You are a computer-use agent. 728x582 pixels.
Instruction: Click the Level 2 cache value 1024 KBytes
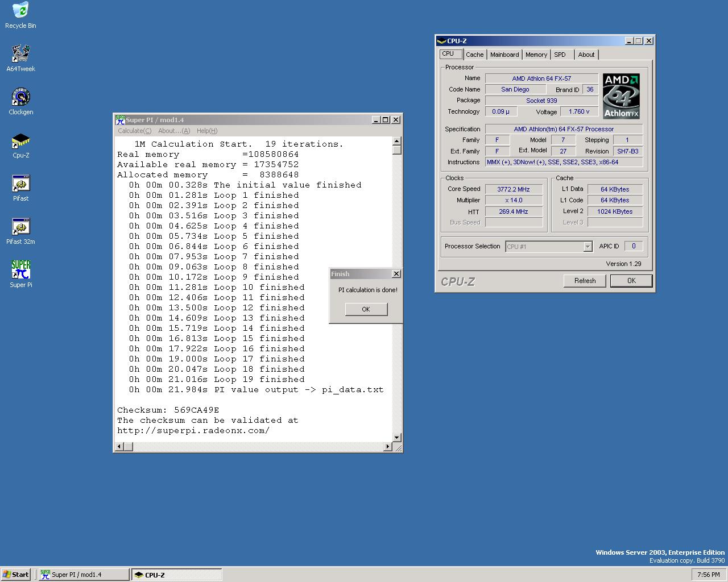coord(615,211)
